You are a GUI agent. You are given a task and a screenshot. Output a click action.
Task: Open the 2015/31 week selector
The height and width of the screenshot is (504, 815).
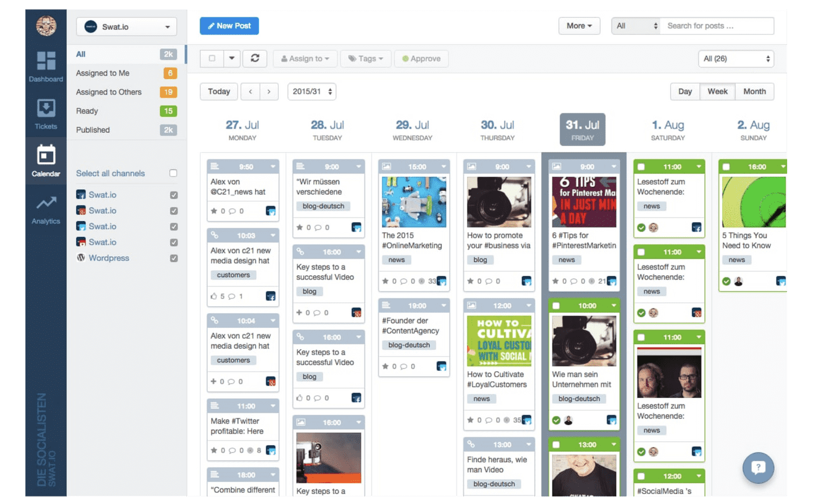point(311,92)
